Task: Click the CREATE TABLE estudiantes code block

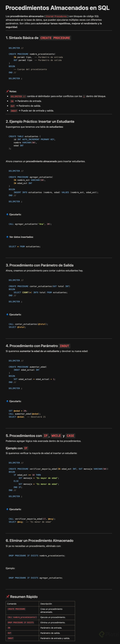Action: click(32, 143)
